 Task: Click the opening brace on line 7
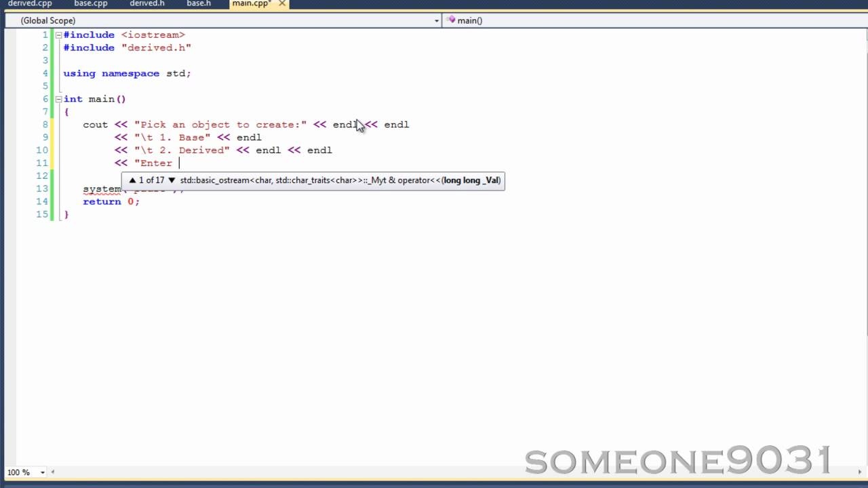(66, 112)
